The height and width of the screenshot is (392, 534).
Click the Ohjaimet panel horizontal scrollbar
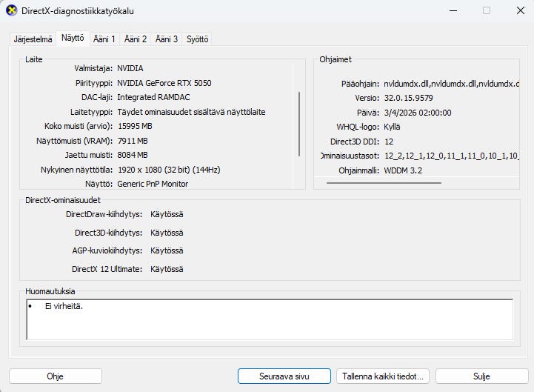click(384, 183)
